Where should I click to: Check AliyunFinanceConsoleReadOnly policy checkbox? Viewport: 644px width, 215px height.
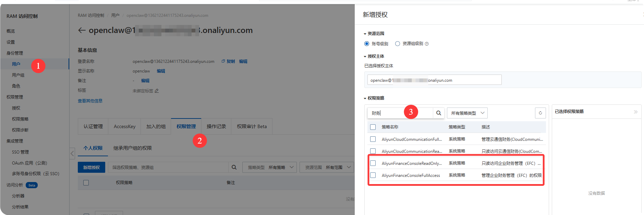(x=373, y=163)
